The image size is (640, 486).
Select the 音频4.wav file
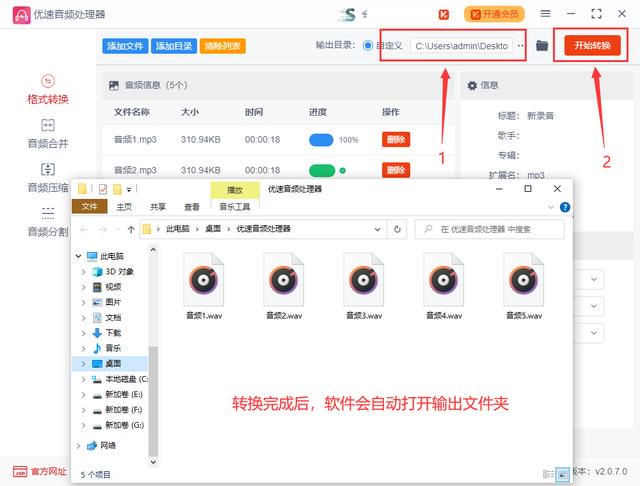(444, 286)
